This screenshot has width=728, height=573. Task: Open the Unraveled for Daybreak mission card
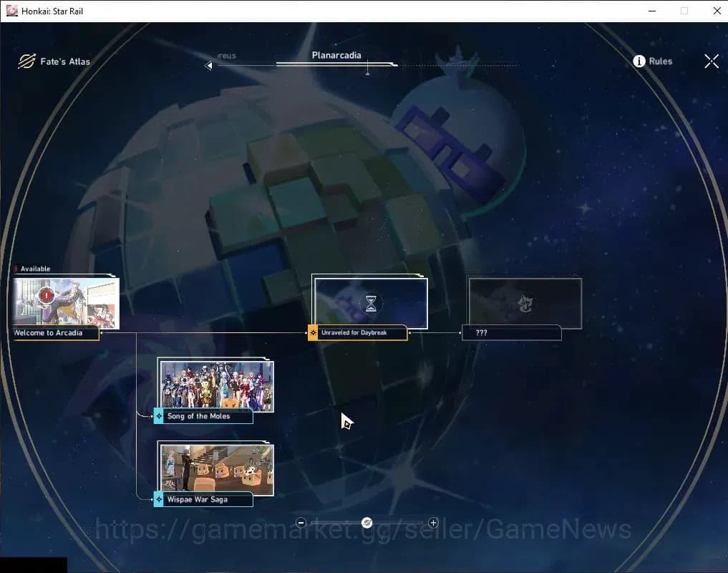(371, 303)
